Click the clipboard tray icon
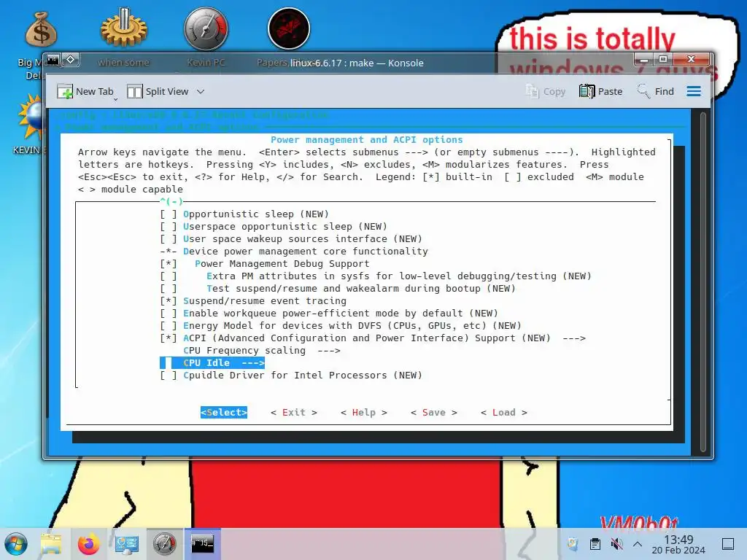747x560 pixels. point(595,544)
